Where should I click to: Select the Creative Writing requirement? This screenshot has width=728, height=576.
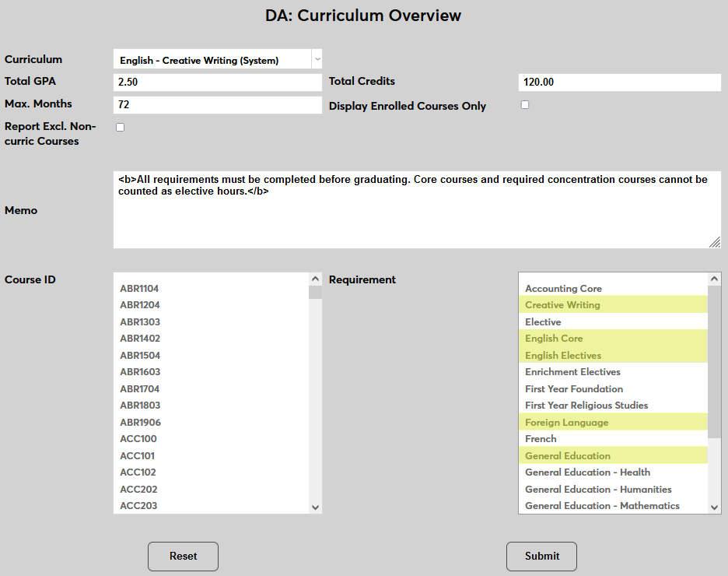tap(562, 305)
